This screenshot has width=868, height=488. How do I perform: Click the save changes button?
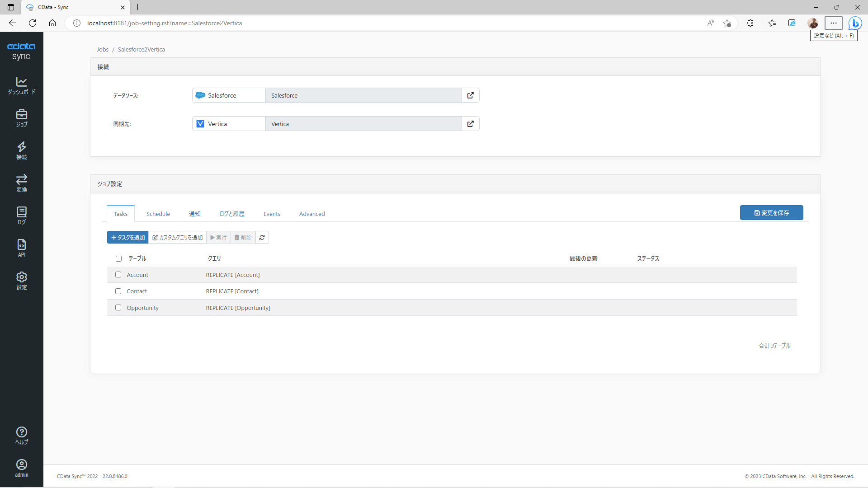tap(771, 213)
